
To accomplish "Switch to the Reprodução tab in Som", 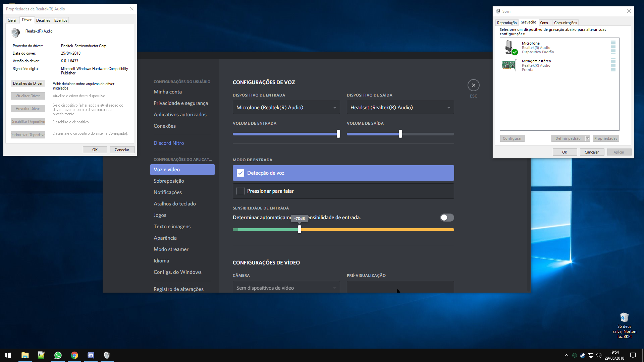I will tap(507, 23).
